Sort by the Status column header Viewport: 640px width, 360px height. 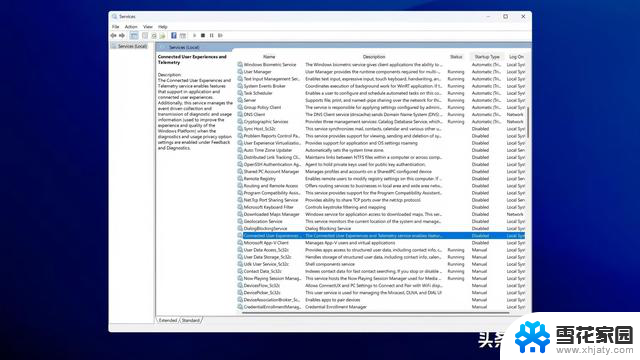click(456, 57)
